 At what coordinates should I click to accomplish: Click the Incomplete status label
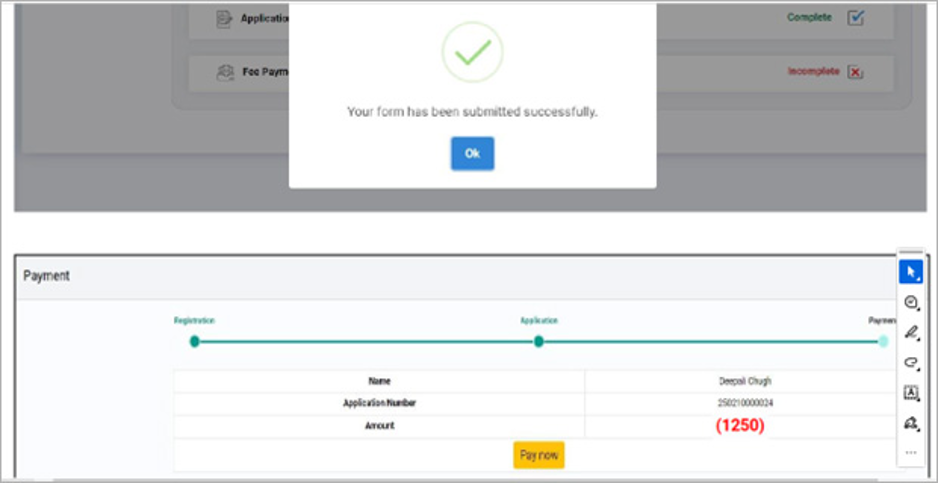tap(814, 72)
